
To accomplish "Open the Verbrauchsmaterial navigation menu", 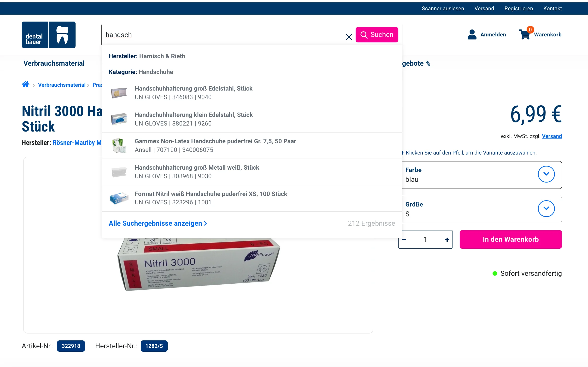I will (x=54, y=63).
